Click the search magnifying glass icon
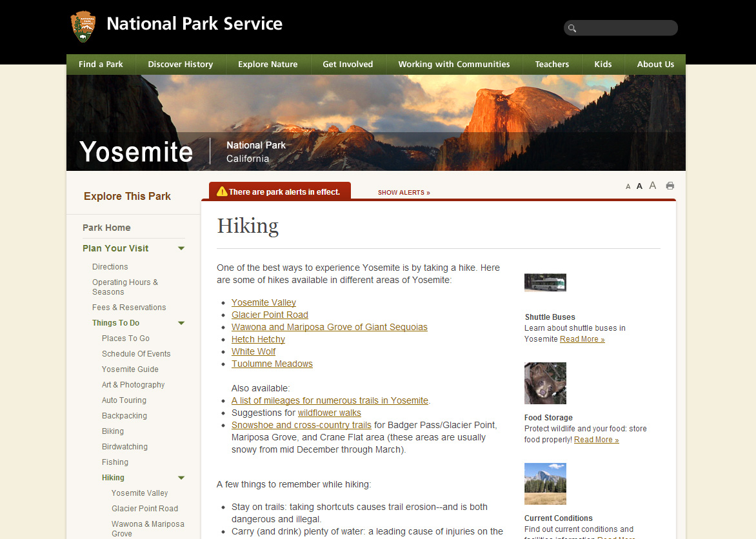This screenshot has width=756, height=539. pos(572,28)
